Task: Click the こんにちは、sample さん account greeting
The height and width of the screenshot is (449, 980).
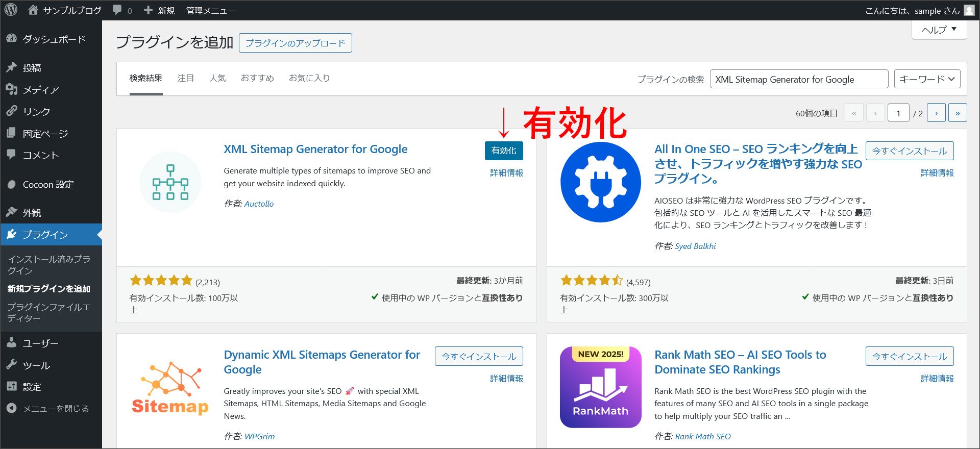Action: (x=913, y=10)
